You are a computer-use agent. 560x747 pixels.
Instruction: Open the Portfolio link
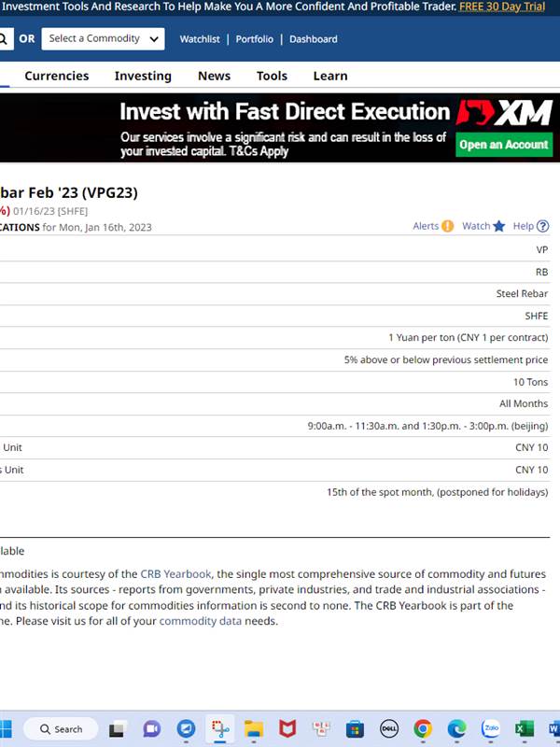click(254, 39)
